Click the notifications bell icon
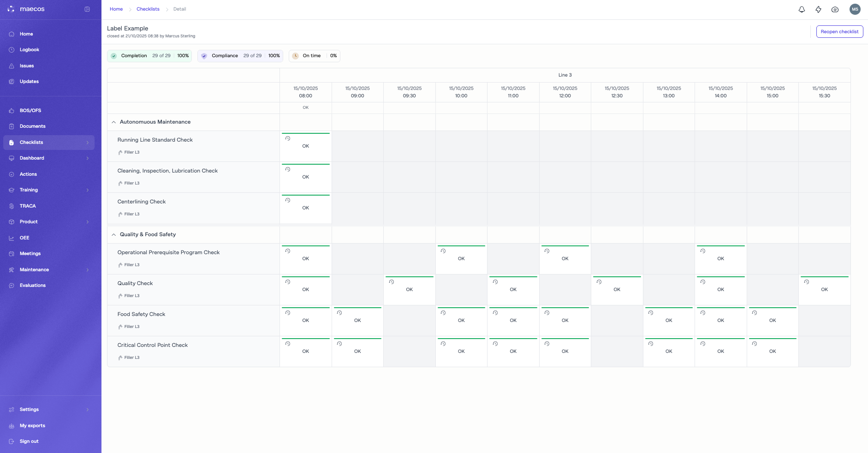The height and width of the screenshot is (453, 868). click(802, 9)
